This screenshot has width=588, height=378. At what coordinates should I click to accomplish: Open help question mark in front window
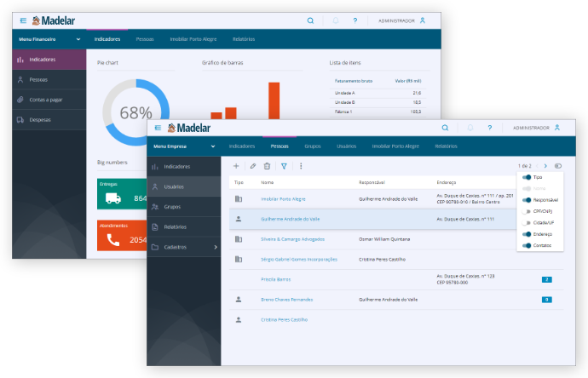490,128
